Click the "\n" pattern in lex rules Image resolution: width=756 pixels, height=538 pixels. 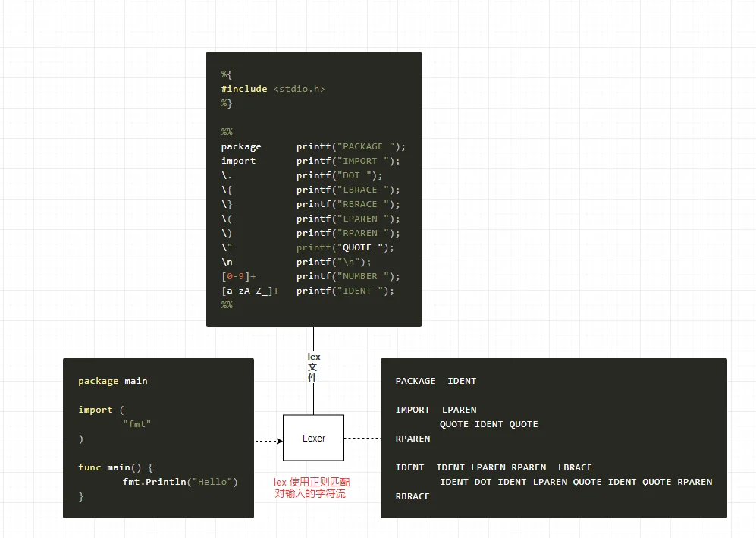(x=227, y=262)
